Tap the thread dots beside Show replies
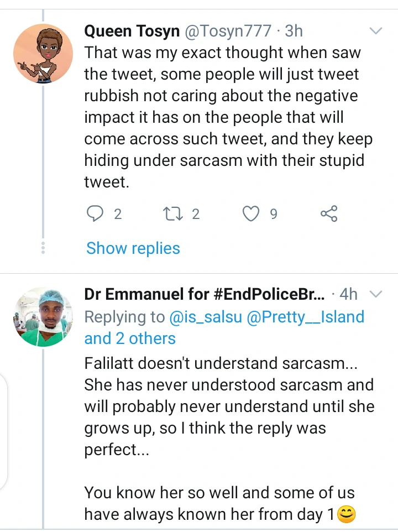The image size is (398, 532). coord(43,247)
